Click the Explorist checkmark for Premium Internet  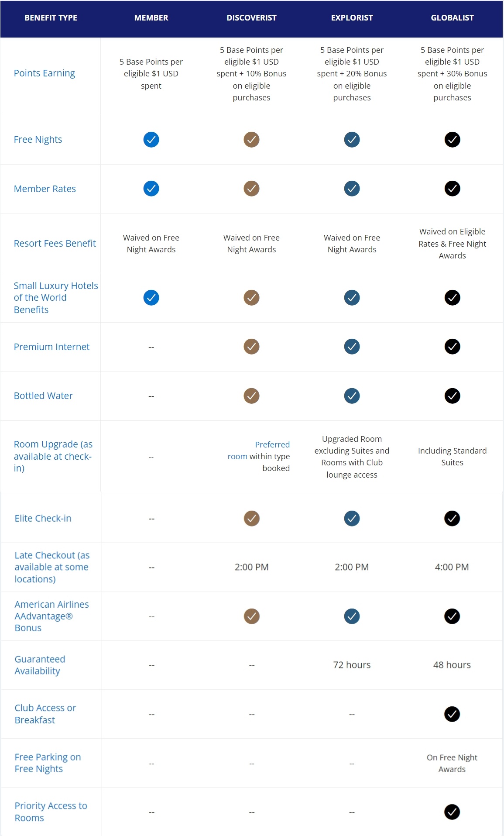tap(352, 347)
